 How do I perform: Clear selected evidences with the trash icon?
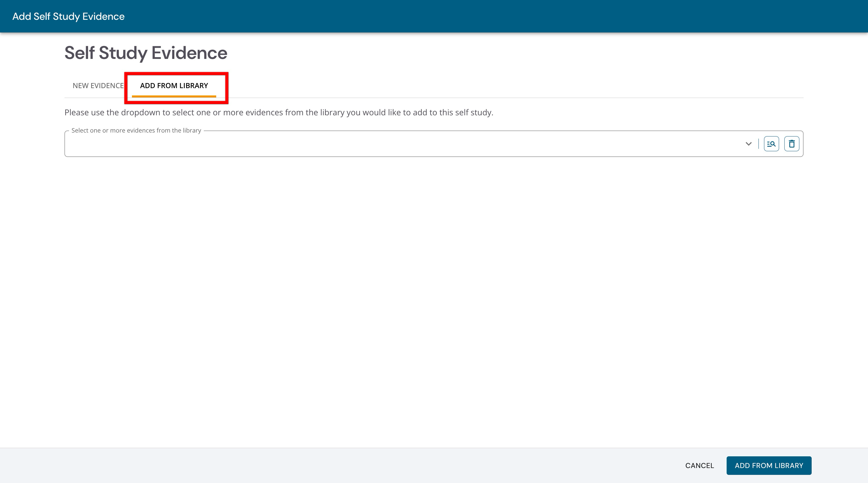point(792,144)
